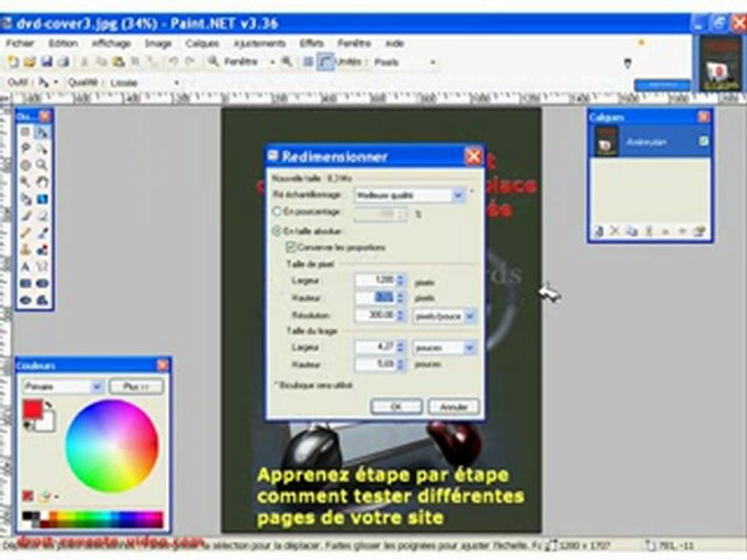The image size is (747, 560).
Task: Select the Pan hand tool
Action: pyautogui.click(x=42, y=182)
